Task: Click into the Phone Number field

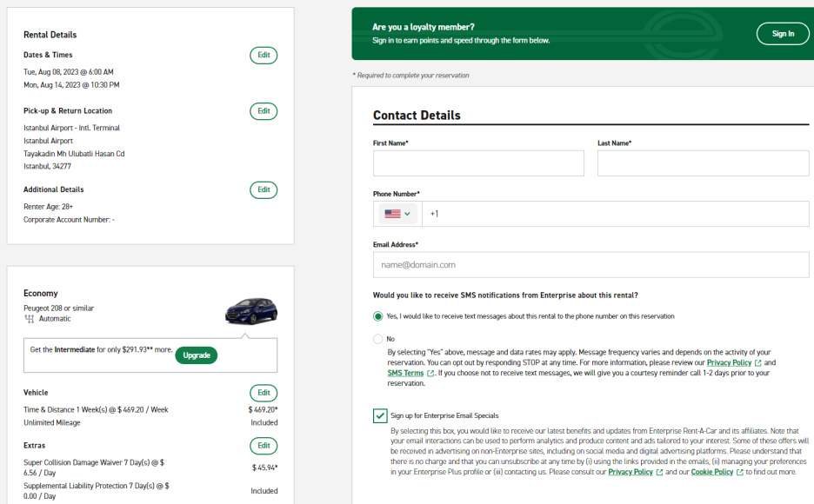Action: [616, 214]
